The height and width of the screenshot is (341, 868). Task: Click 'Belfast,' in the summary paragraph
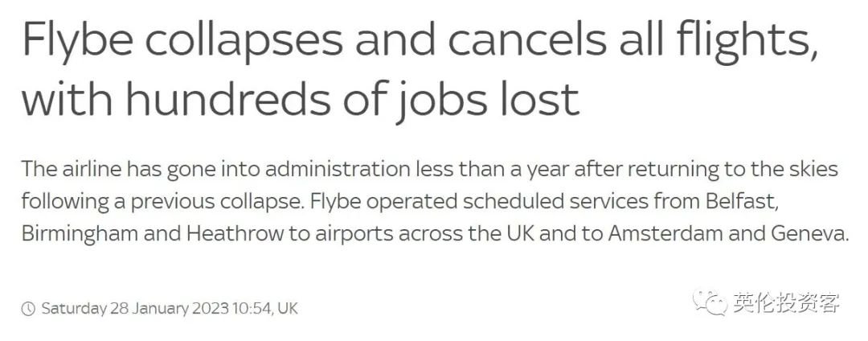coord(742,202)
